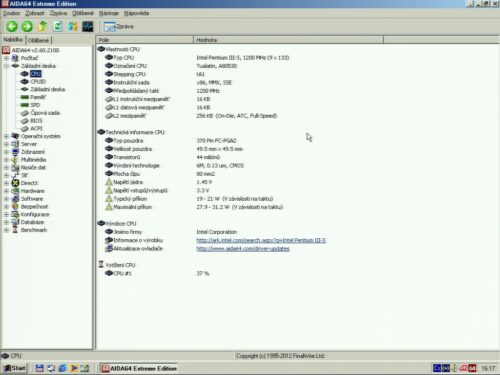
Task: Expand the Benchmark tree node
Action: point(6,230)
